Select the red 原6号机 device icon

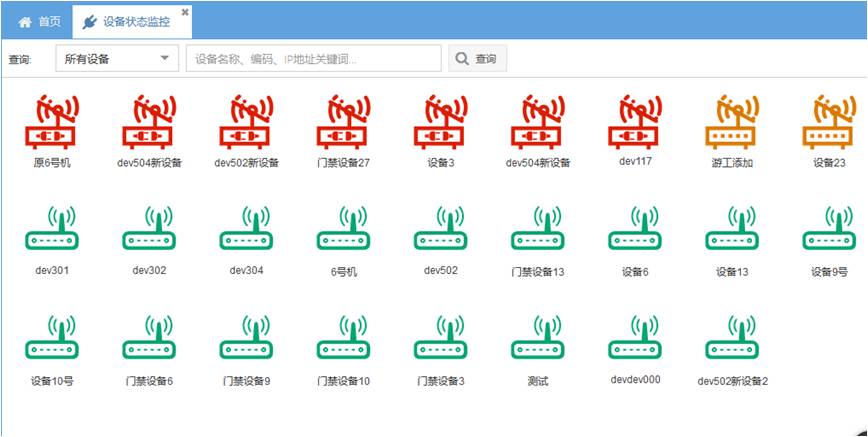click(51, 122)
